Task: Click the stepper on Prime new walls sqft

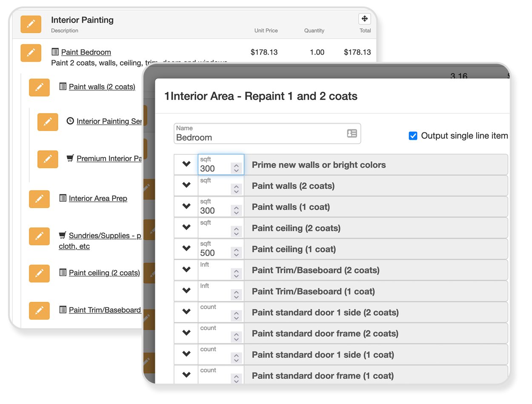Action: pyautogui.click(x=236, y=168)
